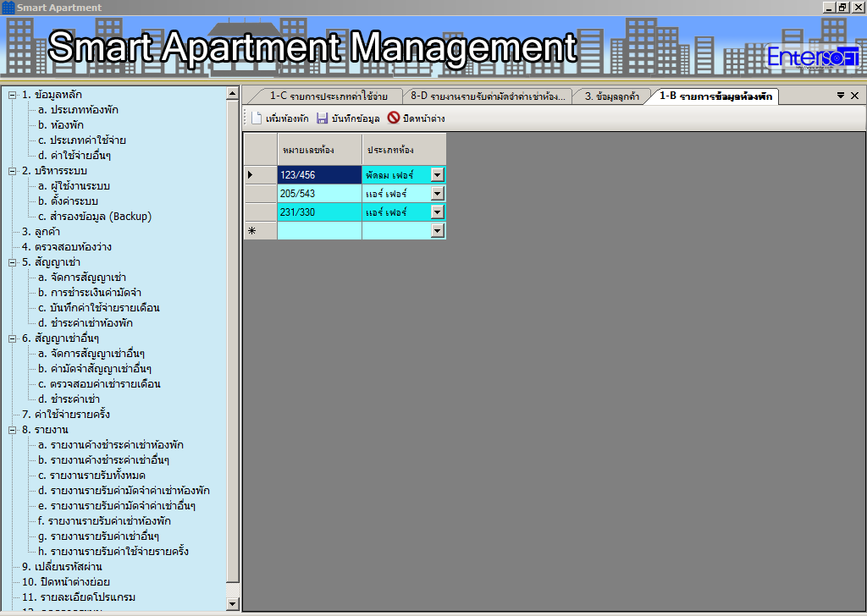Select room number cell 205/543

click(319, 194)
